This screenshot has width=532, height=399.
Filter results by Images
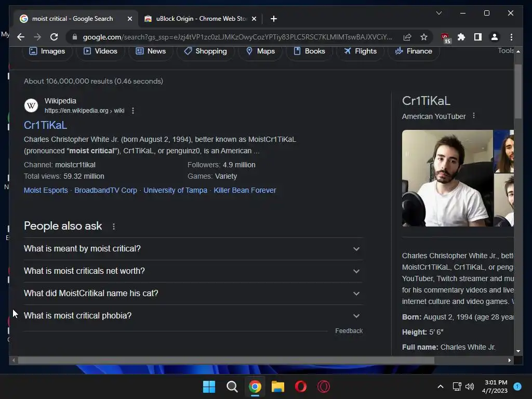click(47, 51)
